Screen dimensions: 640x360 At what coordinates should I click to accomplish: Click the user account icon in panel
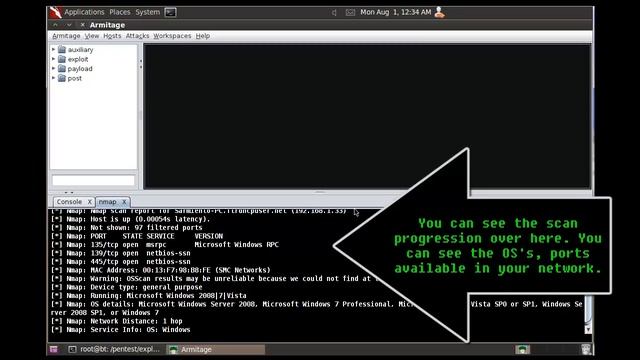point(440,12)
